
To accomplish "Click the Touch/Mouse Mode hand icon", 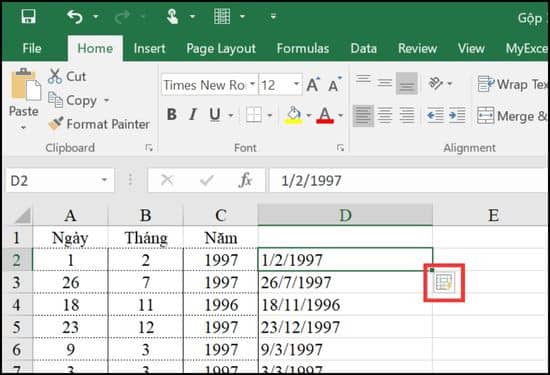I will point(172,16).
